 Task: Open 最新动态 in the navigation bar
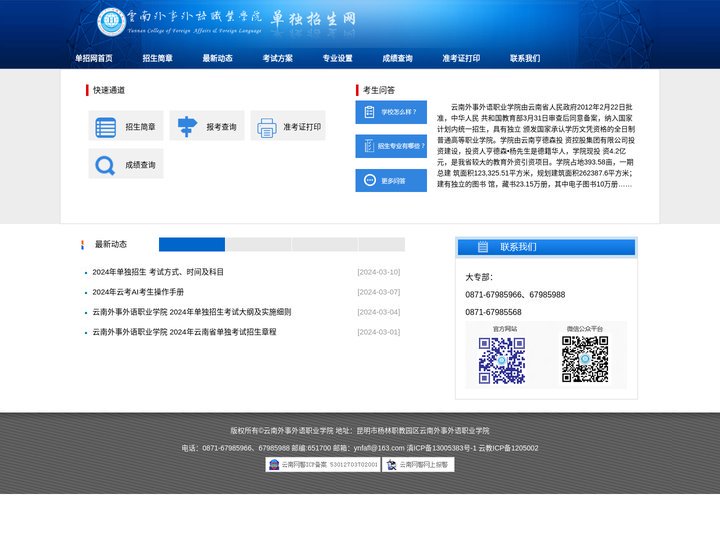(x=218, y=58)
